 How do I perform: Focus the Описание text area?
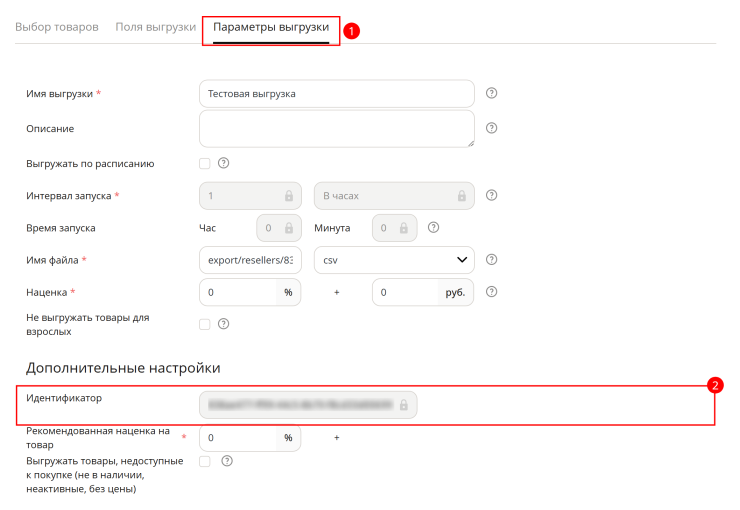coord(336,129)
